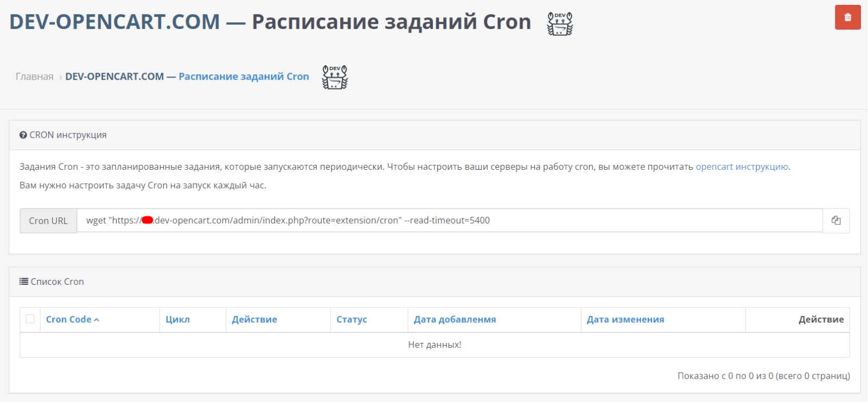Toggle the select-all checkbox in table header
The width and height of the screenshot is (868, 402).
[x=30, y=319]
